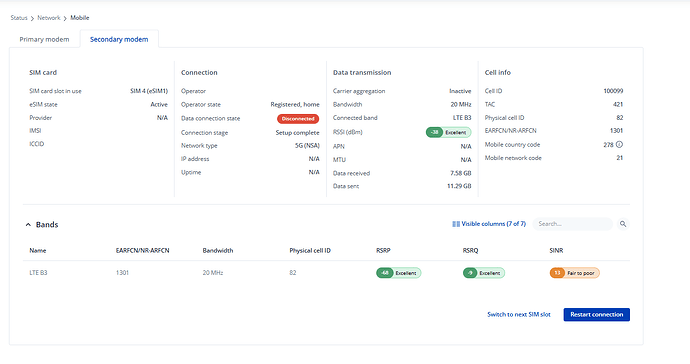Viewport: 690px width, 364px height.
Task: Click the Uptime label
Action: (x=191, y=172)
